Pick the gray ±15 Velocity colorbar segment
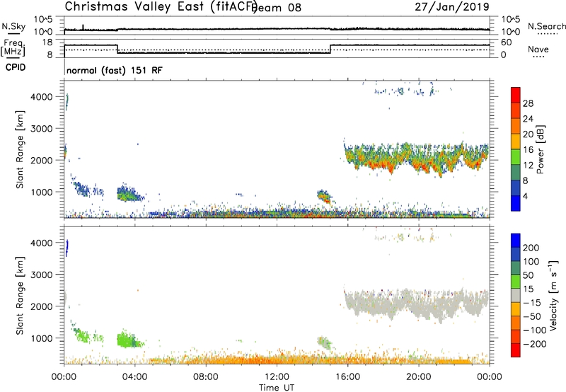 pyautogui.click(x=516, y=295)
